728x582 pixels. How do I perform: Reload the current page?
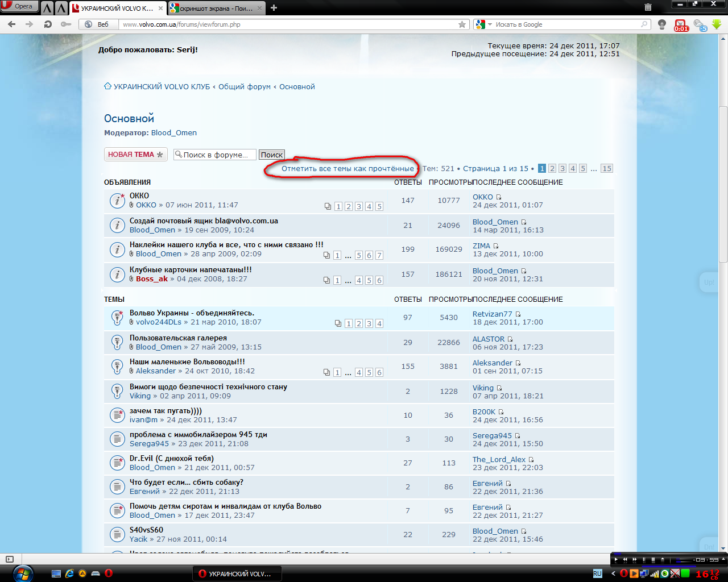[48, 24]
